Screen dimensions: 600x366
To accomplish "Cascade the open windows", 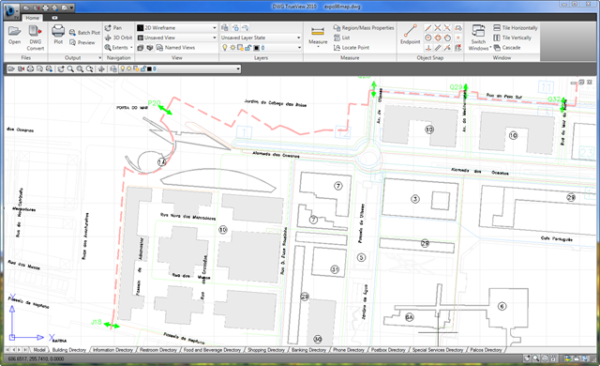I will coord(507,47).
